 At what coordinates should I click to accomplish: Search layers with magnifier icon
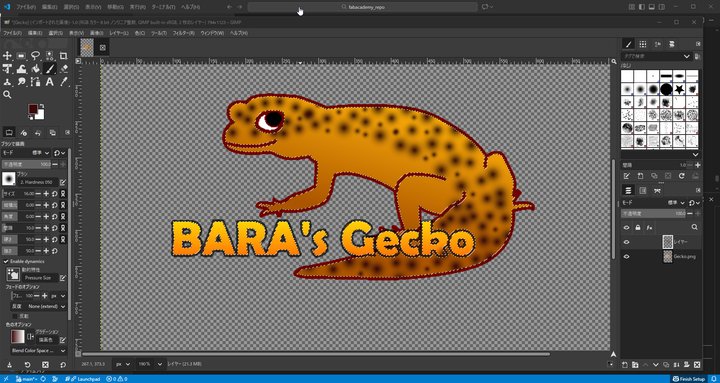point(694,227)
